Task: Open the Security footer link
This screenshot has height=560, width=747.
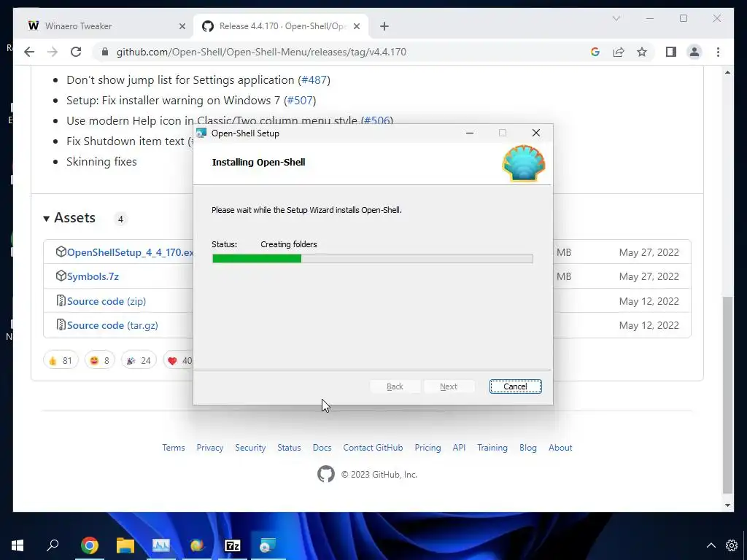Action: point(250,448)
